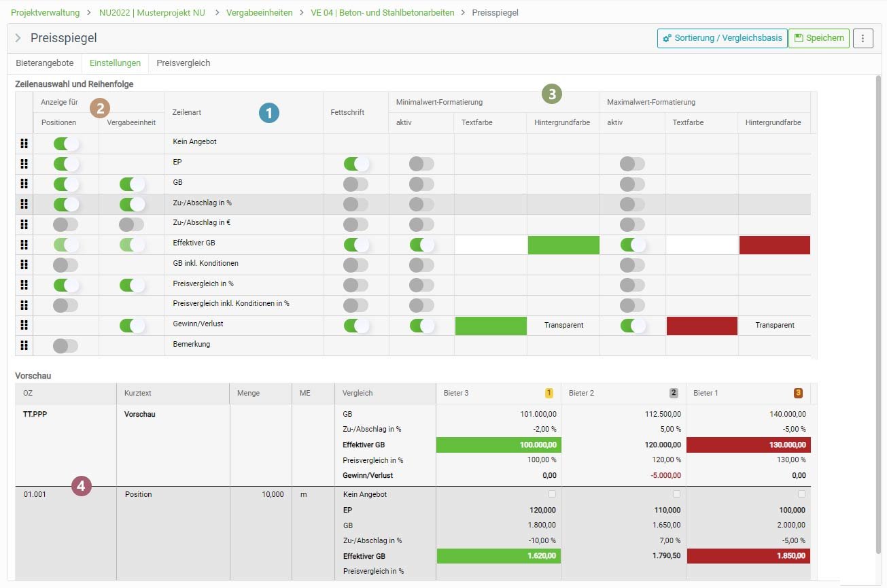Grab drag handle of GB inkl. Konditionen row

click(x=24, y=264)
